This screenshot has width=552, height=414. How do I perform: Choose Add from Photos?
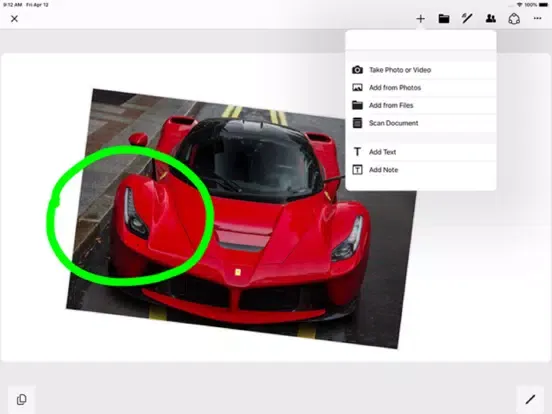pos(421,87)
